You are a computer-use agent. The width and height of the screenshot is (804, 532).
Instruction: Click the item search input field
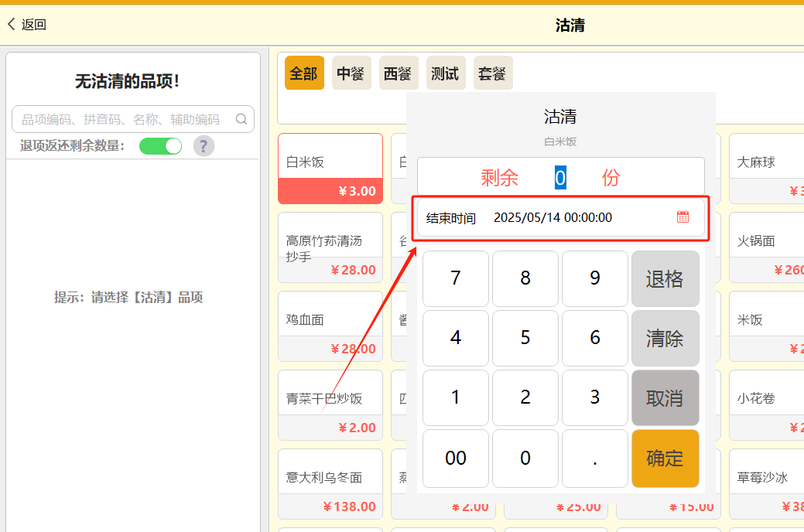[x=133, y=119]
